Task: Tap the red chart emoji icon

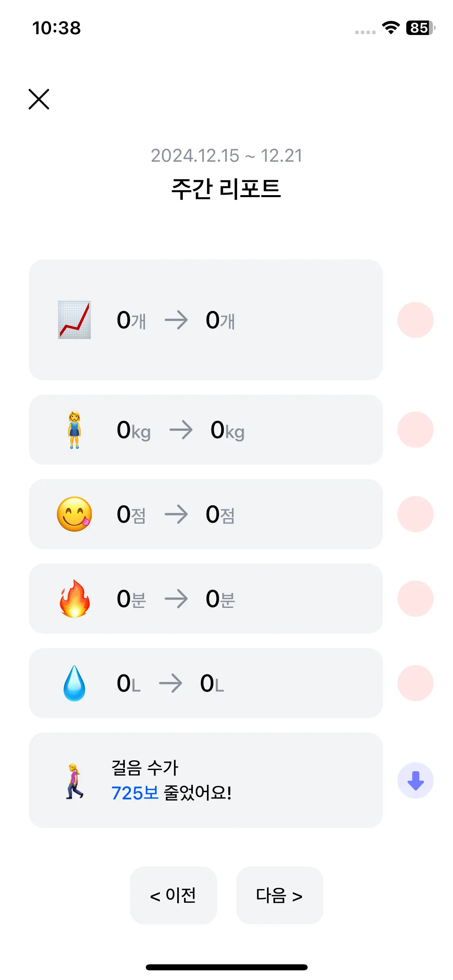Action: [74, 320]
